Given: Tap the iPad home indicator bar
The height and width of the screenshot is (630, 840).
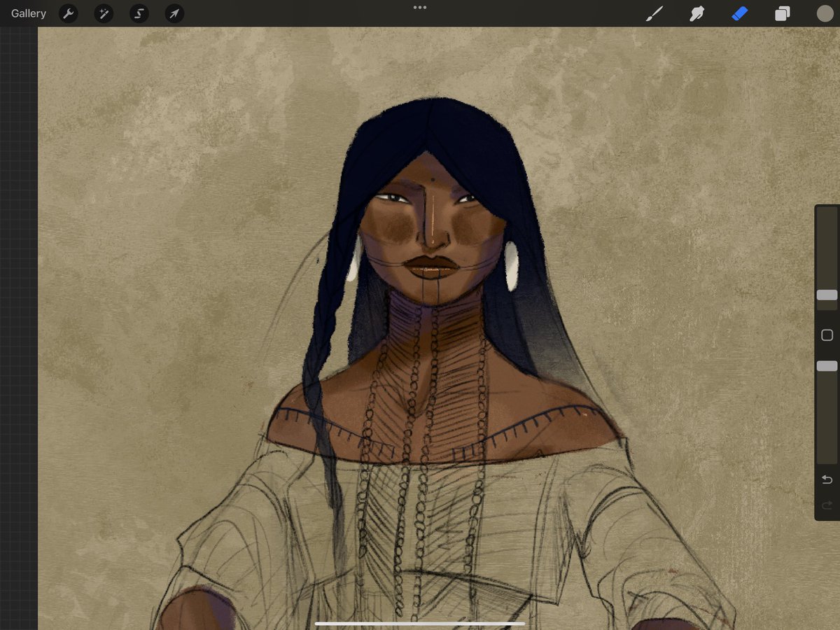Looking at the screenshot, I should pos(420,622).
